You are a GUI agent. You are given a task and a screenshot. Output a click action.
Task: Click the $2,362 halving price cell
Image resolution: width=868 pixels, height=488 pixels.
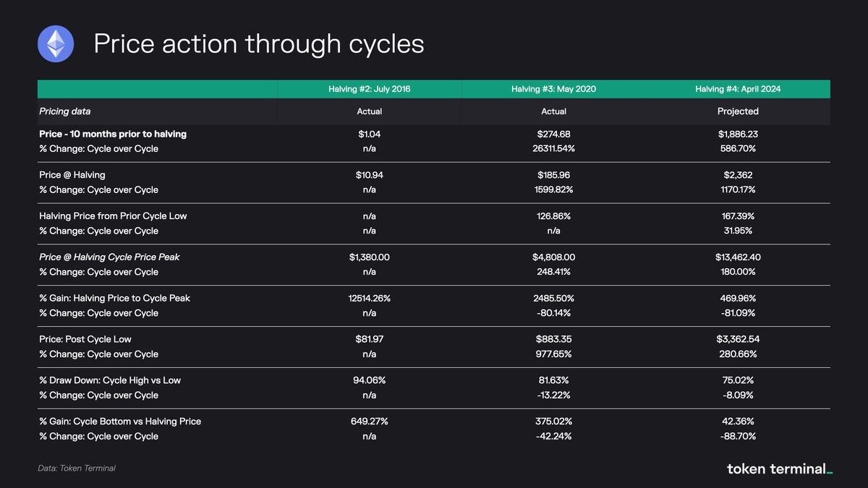tap(738, 175)
